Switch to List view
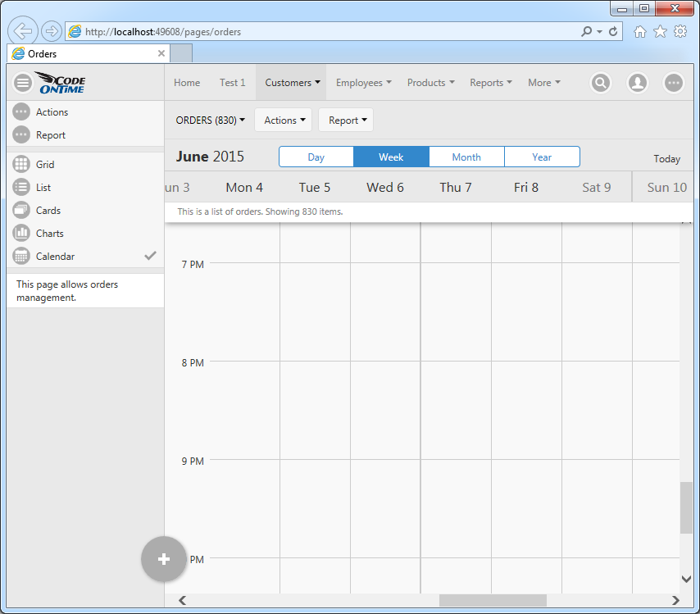Image resolution: width=700 pixels, height=614 pixels. click(85, 188)
